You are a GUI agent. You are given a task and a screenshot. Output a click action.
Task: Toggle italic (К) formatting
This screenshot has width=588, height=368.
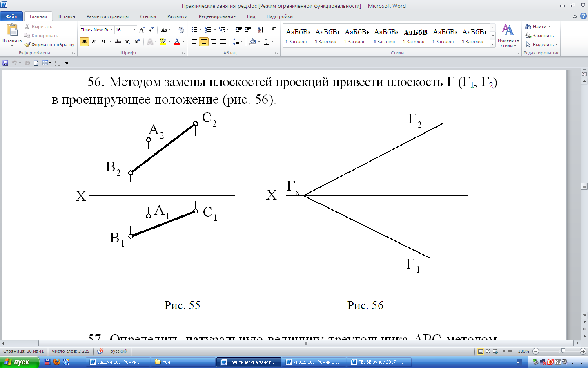tap(94, 42)
